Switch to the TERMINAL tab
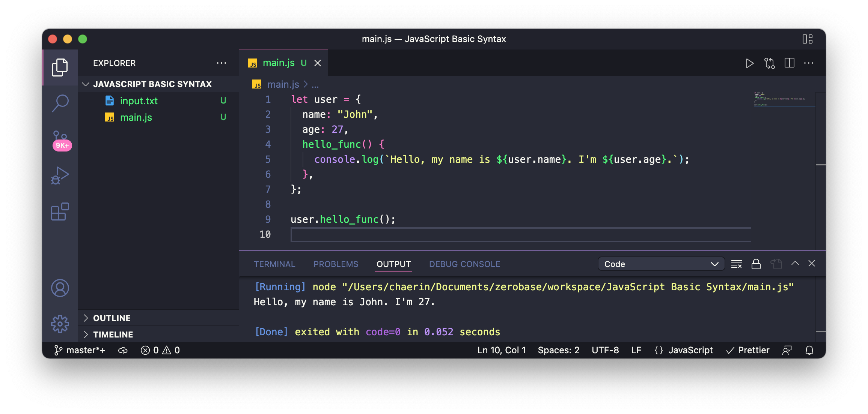 click(x=274, y=264)
